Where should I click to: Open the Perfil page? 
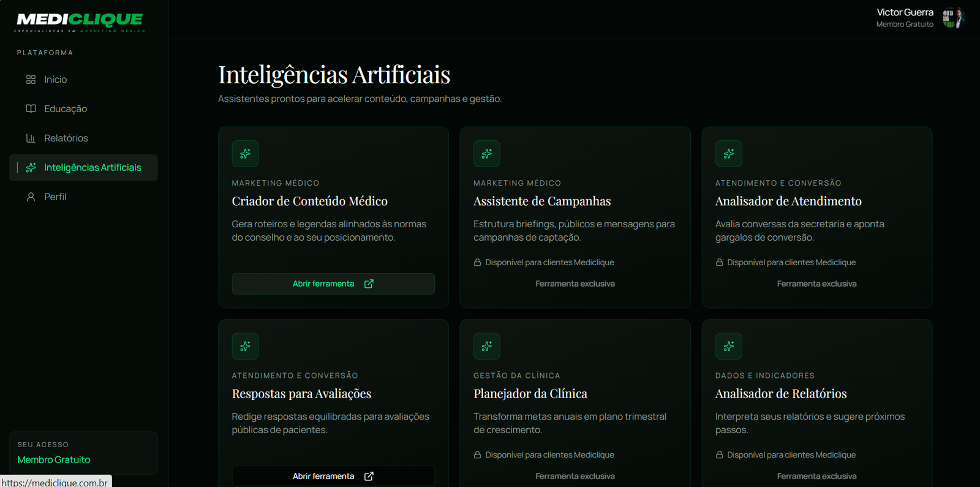pyautogui.click(x=83, y=197)
